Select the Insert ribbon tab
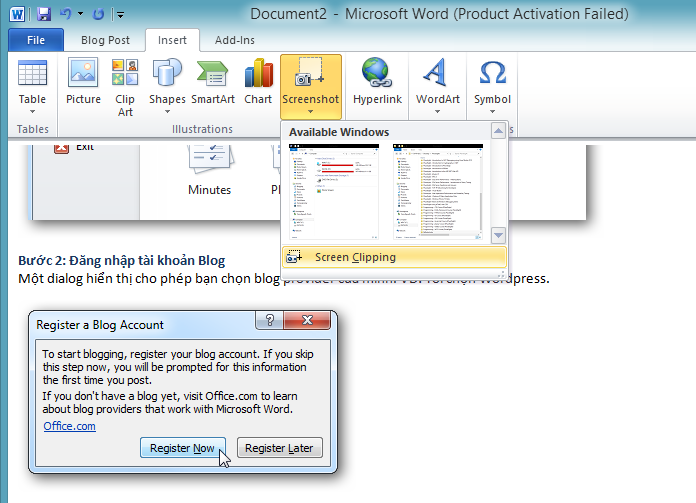 172,40
